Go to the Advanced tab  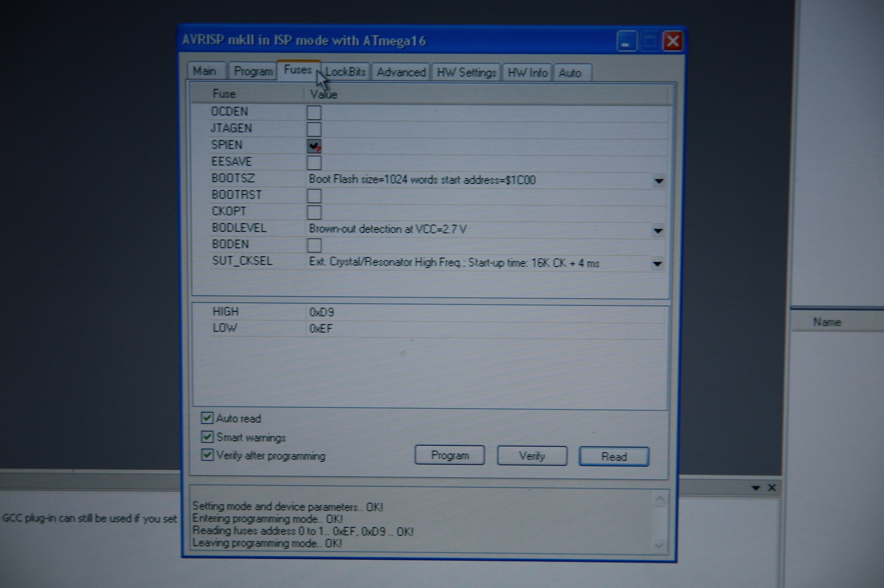(401, 72)
